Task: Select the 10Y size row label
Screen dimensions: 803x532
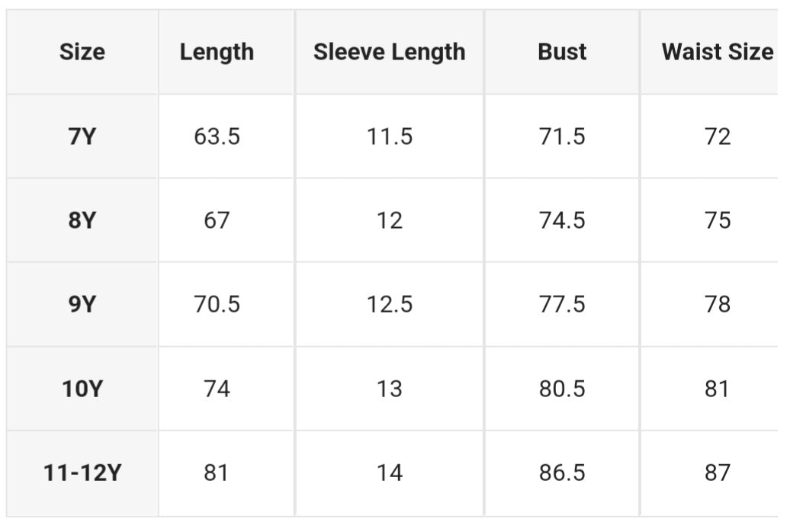Action: 82,389
